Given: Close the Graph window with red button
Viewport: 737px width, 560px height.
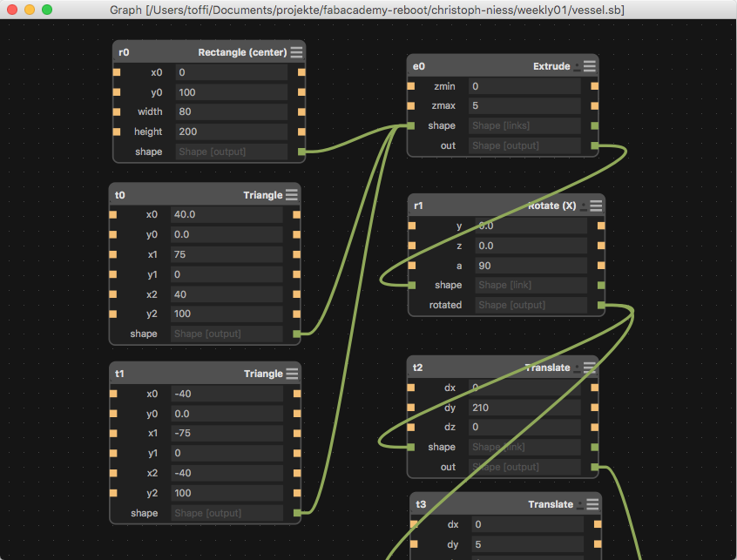Looking at the screenshot, I should click(12, 10).
